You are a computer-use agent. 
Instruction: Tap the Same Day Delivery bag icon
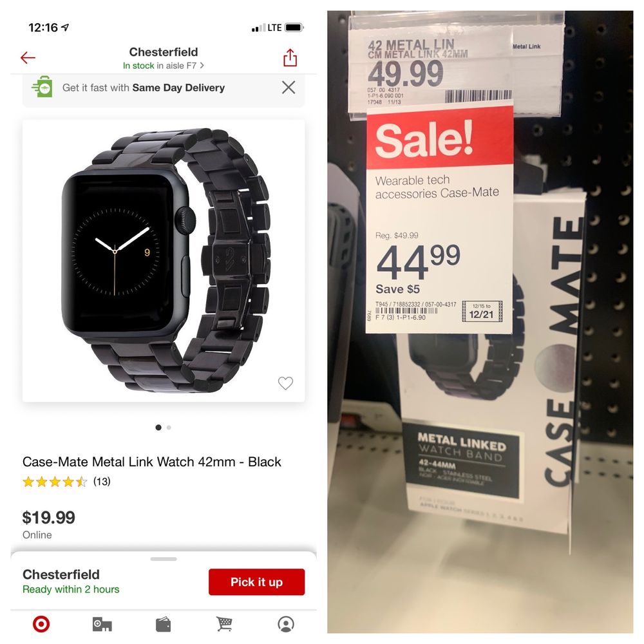43,87
